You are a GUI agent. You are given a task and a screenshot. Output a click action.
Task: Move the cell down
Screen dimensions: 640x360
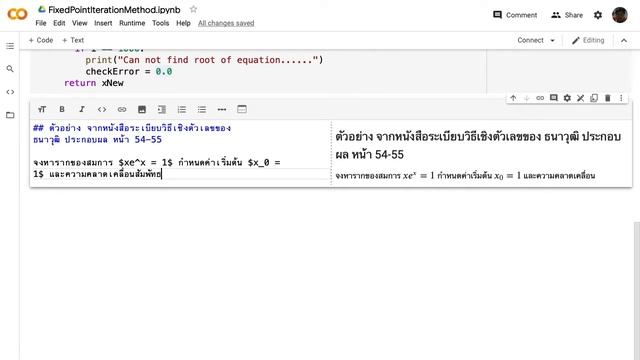tap(527, 98)
